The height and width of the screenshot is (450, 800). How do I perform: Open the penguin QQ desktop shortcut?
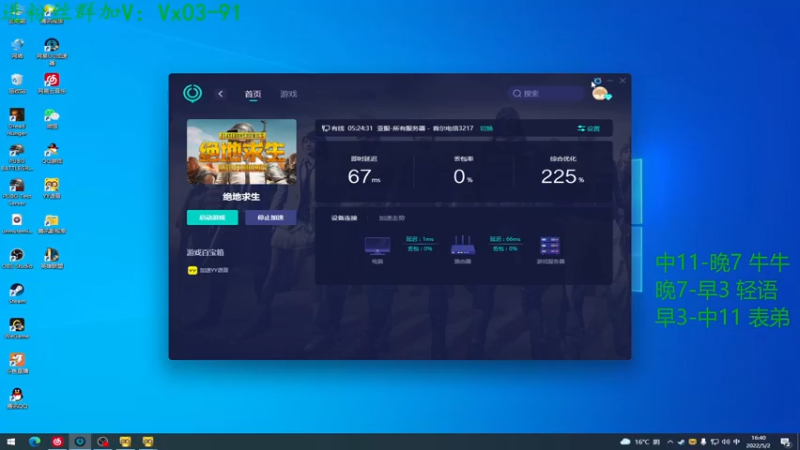pos(17,398)
